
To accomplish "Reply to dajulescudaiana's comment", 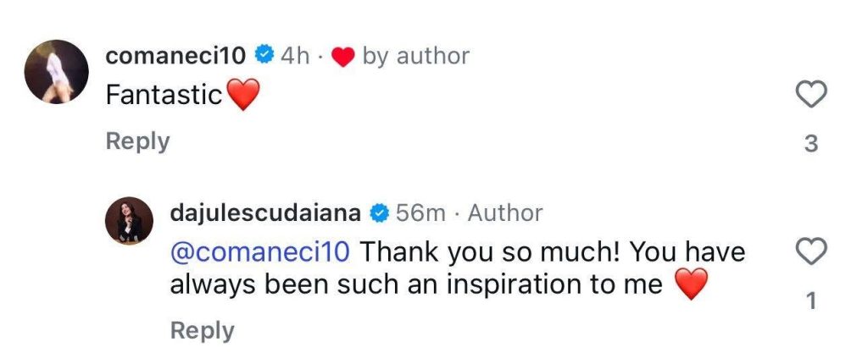I will coord(202,330).
